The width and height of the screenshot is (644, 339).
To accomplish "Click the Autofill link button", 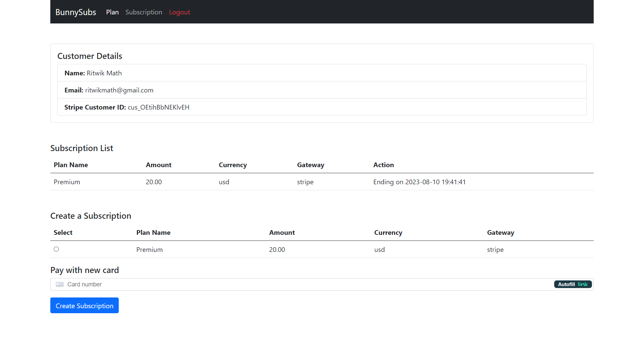I will coord(573,284).
